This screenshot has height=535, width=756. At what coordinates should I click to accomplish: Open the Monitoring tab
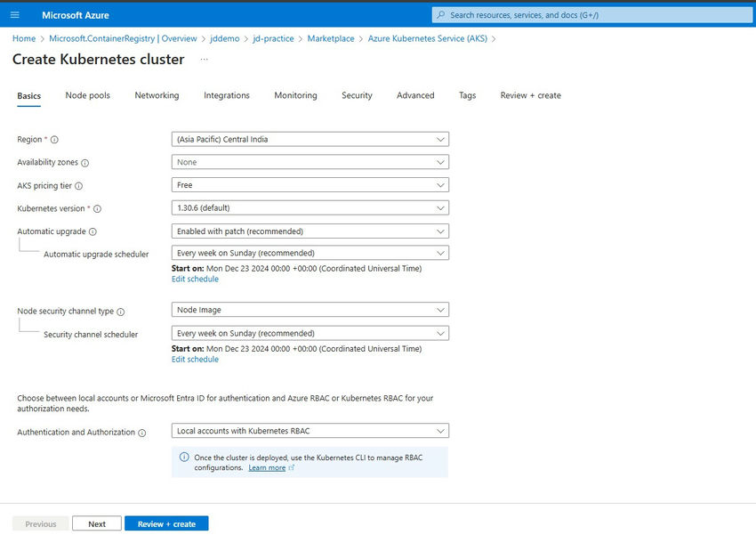[x=295, y=95]
